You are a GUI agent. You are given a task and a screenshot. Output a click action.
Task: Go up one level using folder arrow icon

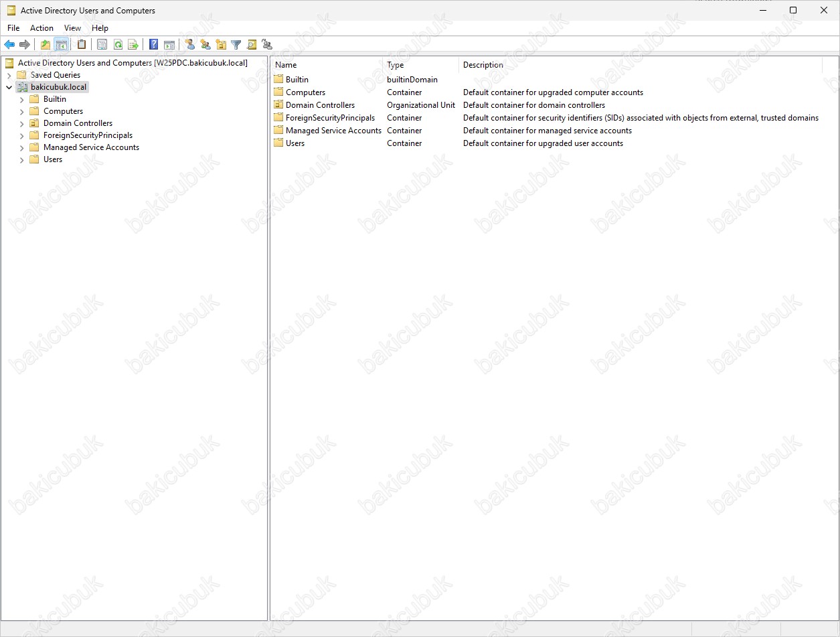[x=46, y=45]
